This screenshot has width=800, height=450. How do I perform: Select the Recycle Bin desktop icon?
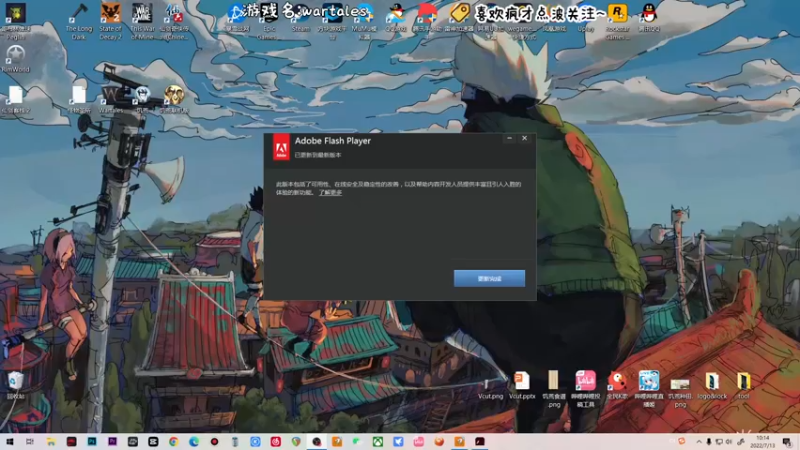click(15, 385)
